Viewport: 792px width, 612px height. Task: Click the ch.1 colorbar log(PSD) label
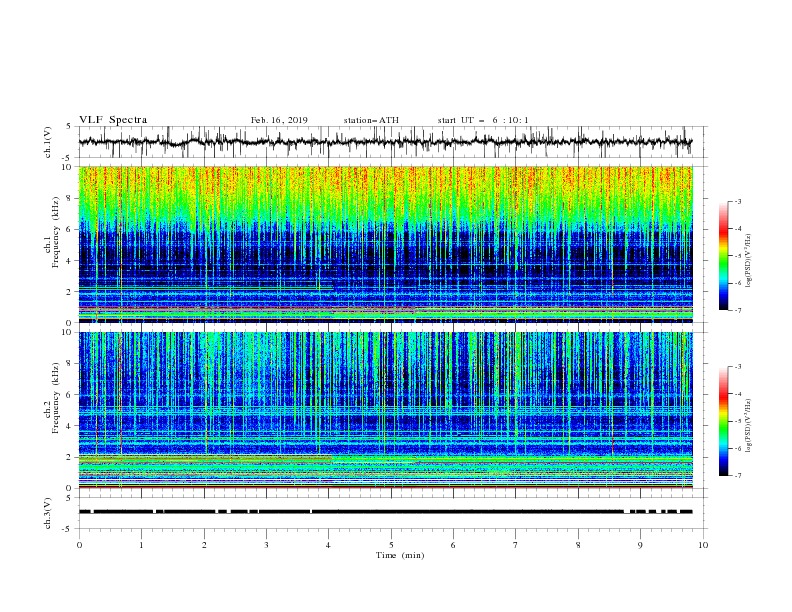coord(748,261)
